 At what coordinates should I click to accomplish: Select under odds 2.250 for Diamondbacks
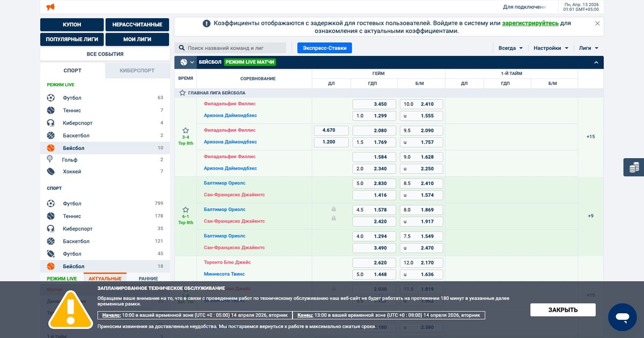(421, 169)
